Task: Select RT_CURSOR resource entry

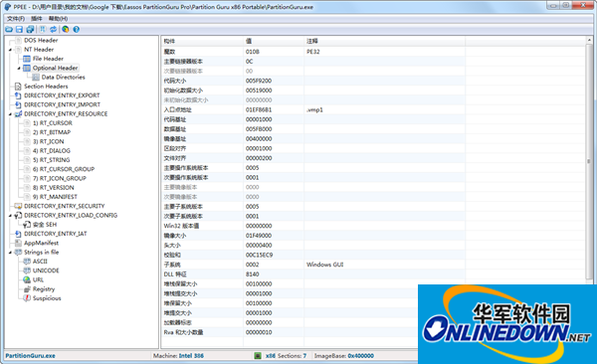Action: 52,123
